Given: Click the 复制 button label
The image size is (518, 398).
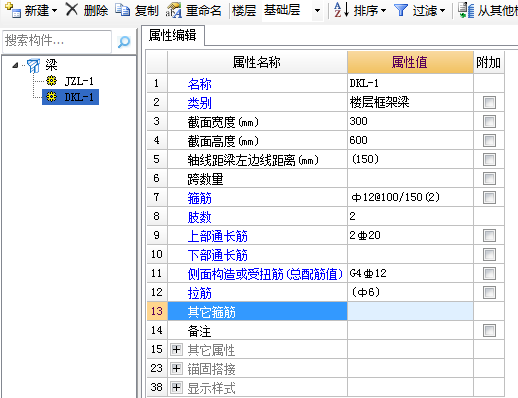Looking at the screenshot, I should tap(147, 11).
